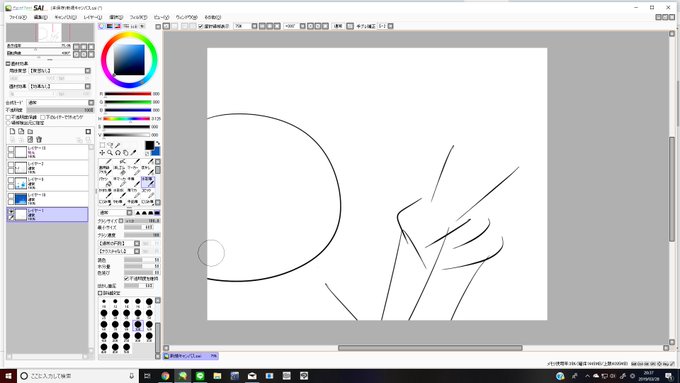Screen dimensions: 680x383
Task: Click the flip view button beside 通常
Action: (x=350, y=26)
